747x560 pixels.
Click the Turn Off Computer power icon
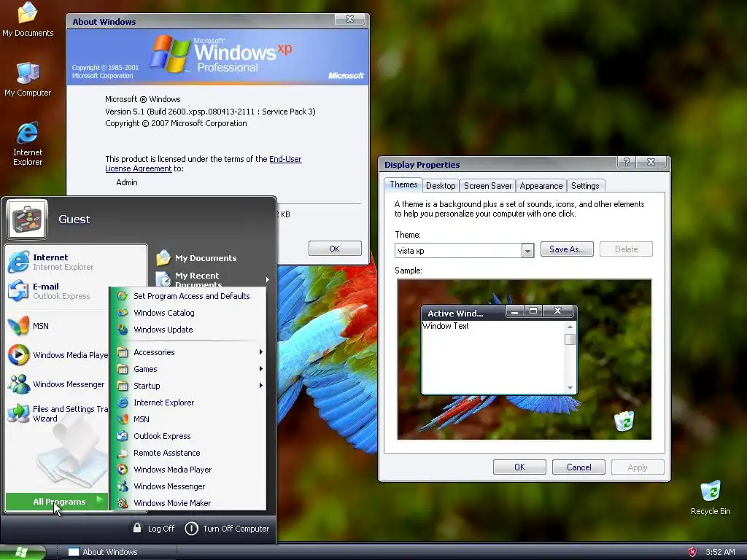coord(192,528)
